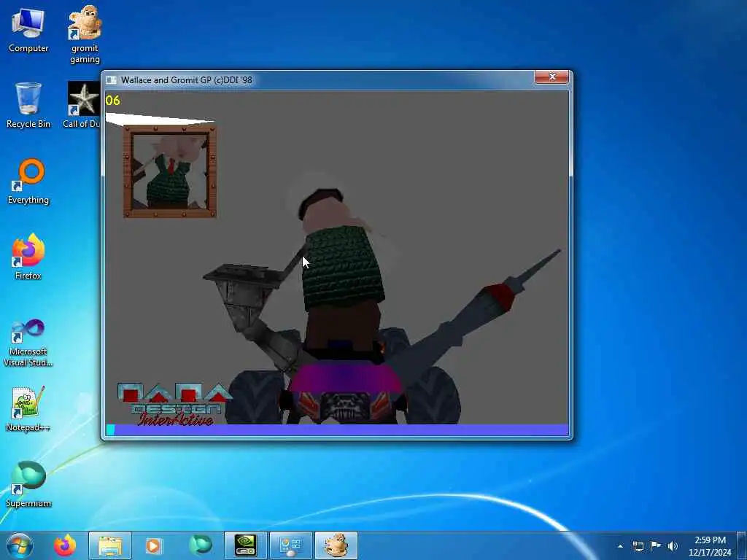Click the volume speaker tray icon
Image resolution: width=747 pixels, height=560 pixels.
[x=673, y=546]
